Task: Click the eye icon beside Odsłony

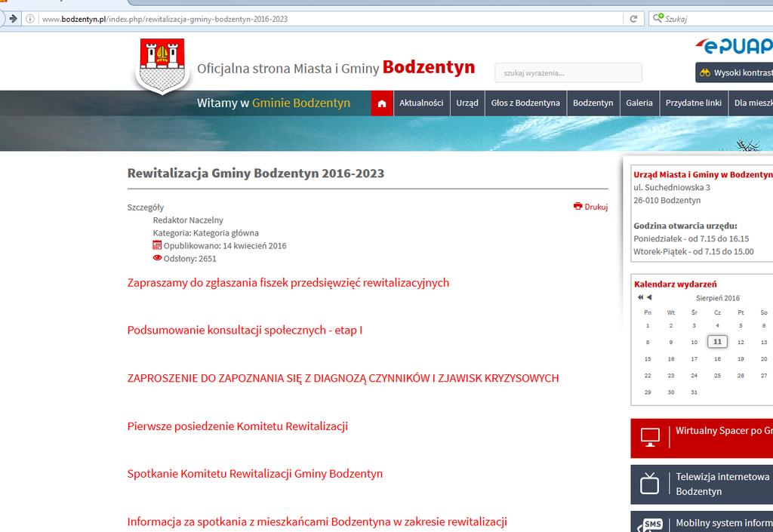Action: (x=157, y=257)
